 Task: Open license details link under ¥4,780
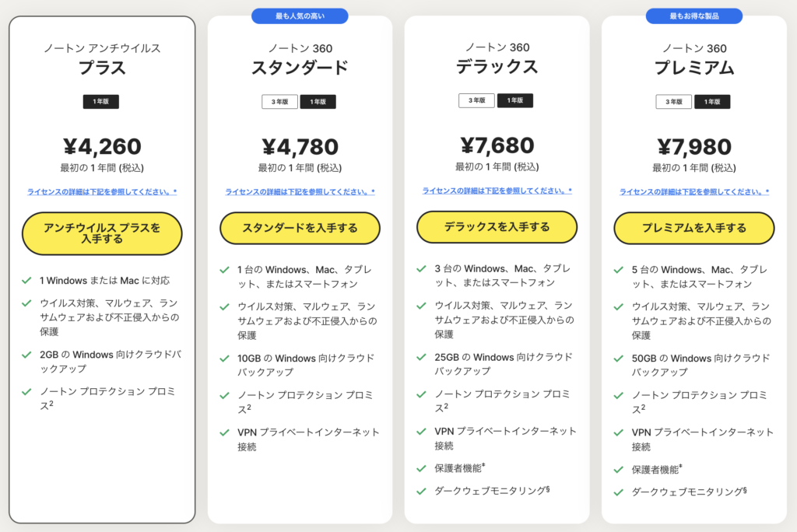click(300, 192)
